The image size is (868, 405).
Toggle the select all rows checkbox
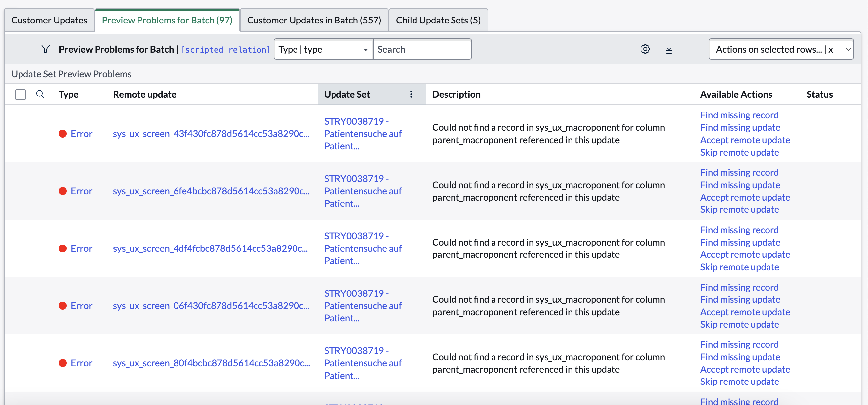tap(20, 94)
